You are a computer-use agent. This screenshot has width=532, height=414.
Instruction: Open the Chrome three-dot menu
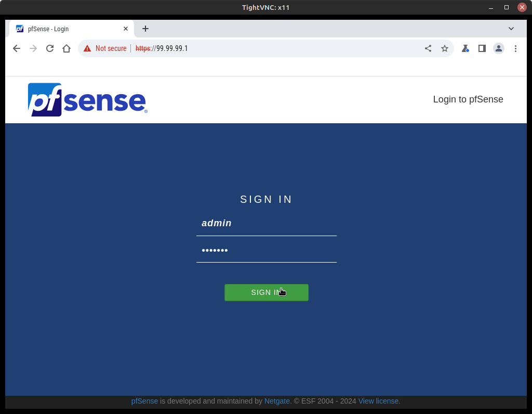coord(515,48)
